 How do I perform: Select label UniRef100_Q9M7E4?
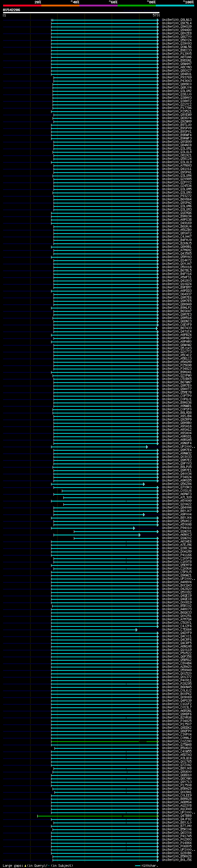click(x=177, y=450)
